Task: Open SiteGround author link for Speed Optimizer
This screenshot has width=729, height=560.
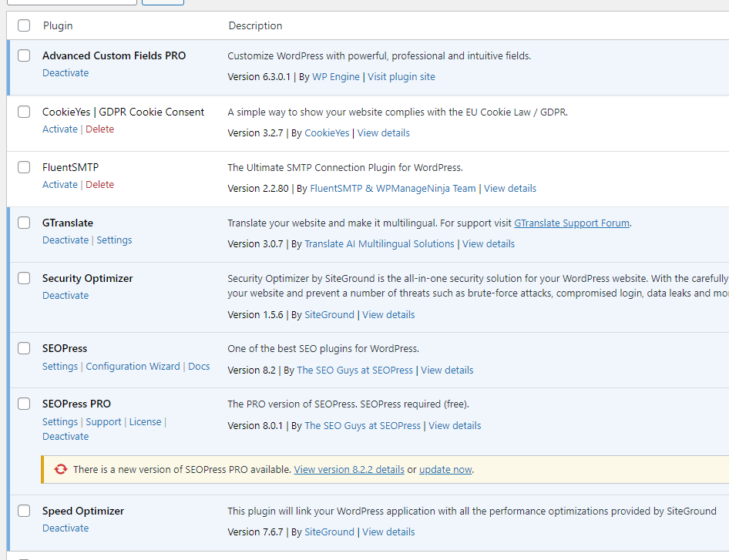Action: [329, 532]
